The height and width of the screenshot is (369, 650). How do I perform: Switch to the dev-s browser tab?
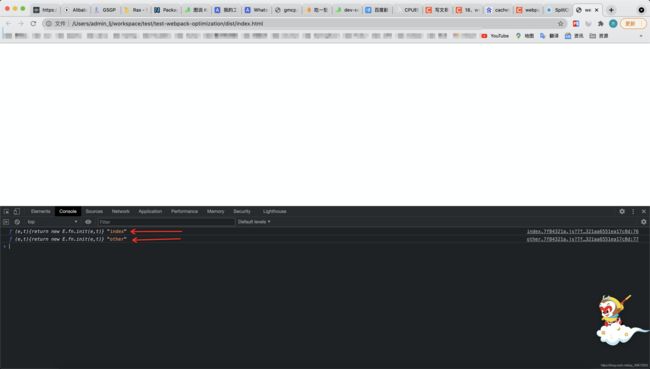coord(347,10)
